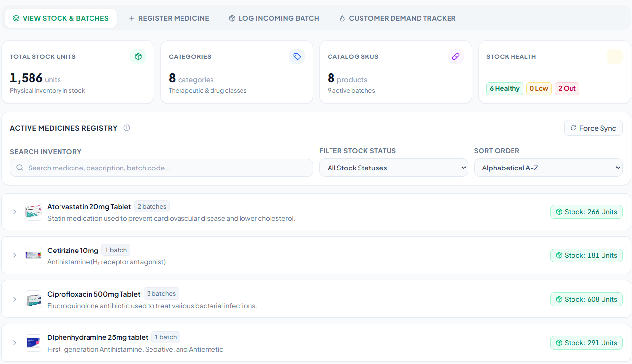
Task: Focus the Search Inventory input field
Action: click(161, 168)
